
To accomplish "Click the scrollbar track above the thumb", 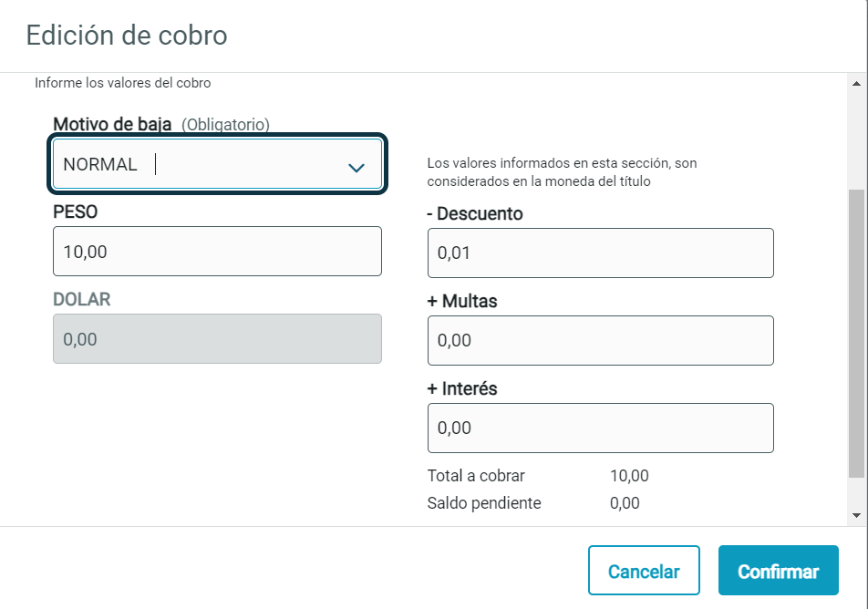I will point(856,140).
